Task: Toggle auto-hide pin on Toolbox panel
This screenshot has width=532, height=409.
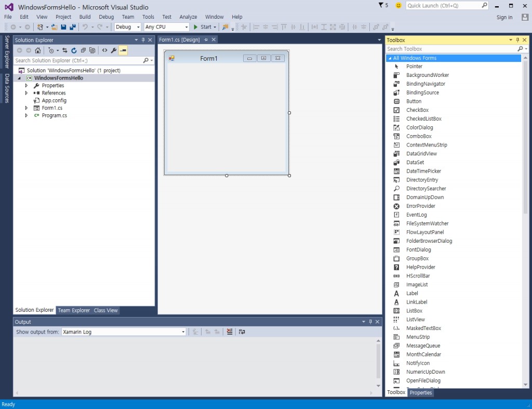Action: tap(517, 40)
